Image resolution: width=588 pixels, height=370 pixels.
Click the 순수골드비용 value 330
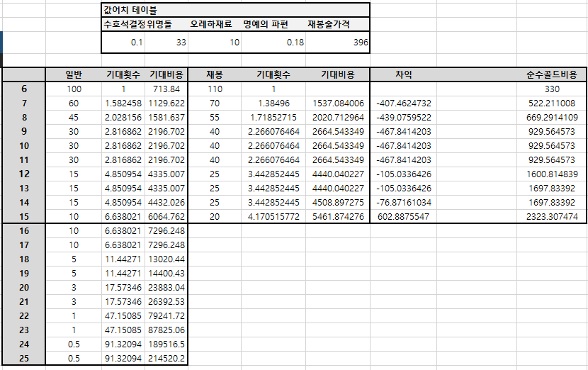pos(552,89)
